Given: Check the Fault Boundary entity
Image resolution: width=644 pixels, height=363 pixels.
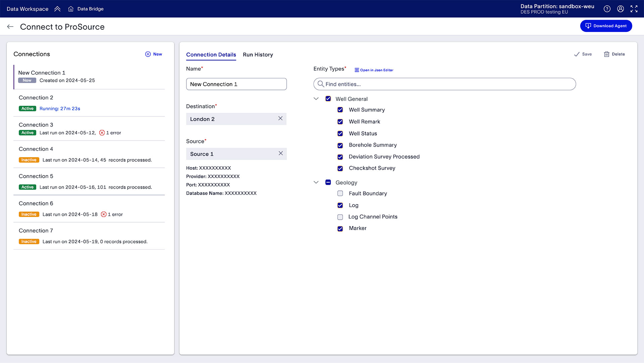Looking at the screenshot, I should click(x=340, y=193).
